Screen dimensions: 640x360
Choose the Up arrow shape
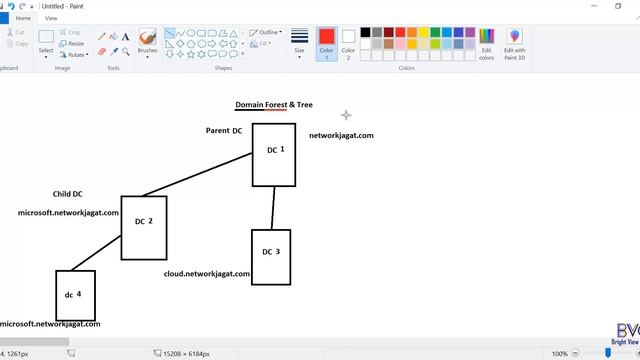click(233, 44)
